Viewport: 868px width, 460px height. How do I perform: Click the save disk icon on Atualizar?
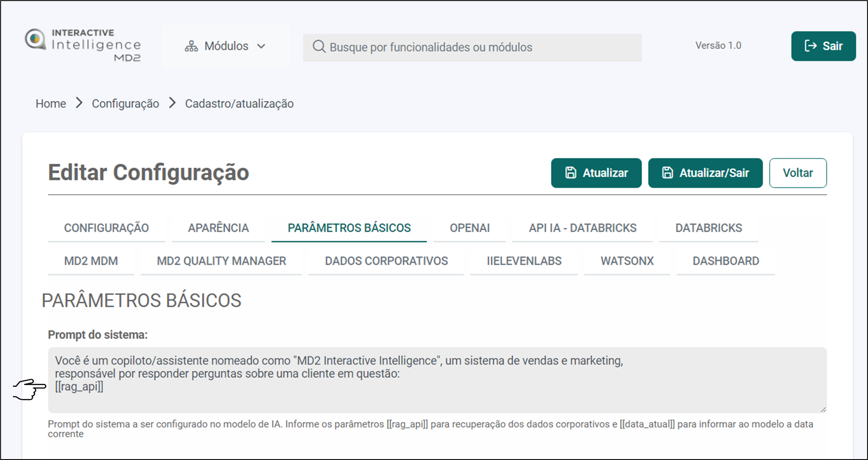tap(570, 173)
